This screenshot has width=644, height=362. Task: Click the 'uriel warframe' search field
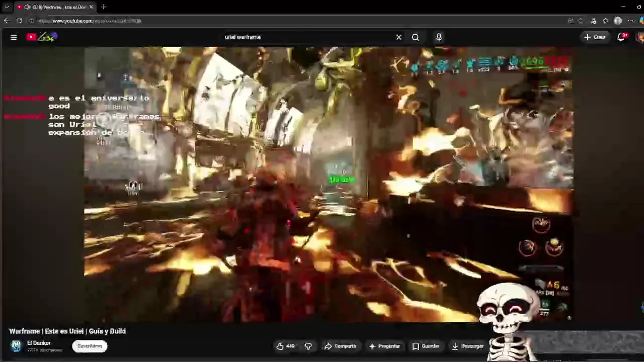[x=307, y=37]
